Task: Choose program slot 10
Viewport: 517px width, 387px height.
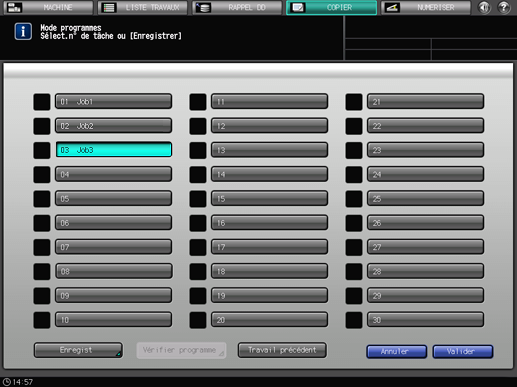Action: coord(113,320)
